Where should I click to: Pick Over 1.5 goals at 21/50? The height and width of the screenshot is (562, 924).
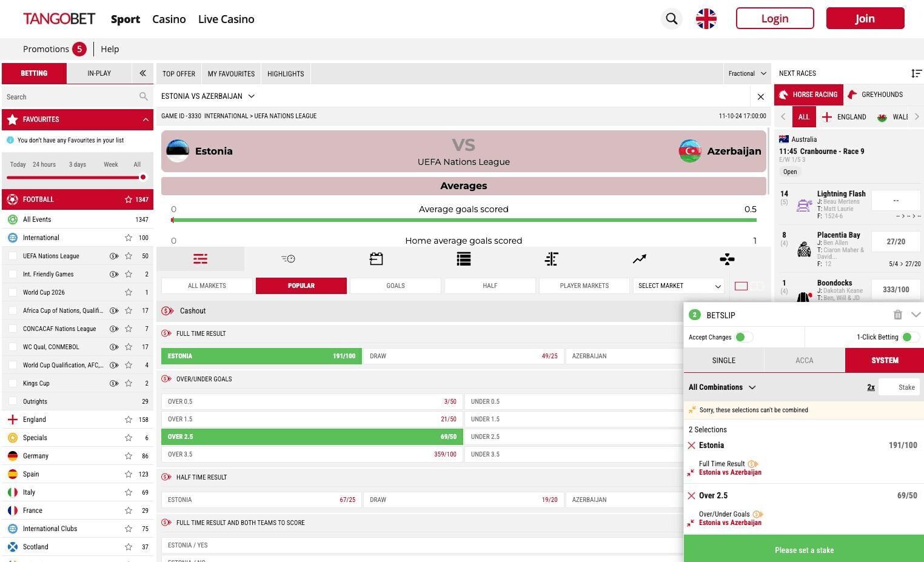pos(312,419)
